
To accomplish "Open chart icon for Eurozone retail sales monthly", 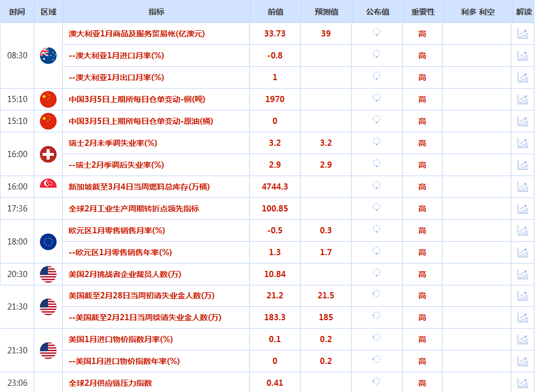I will pos(523,230).
